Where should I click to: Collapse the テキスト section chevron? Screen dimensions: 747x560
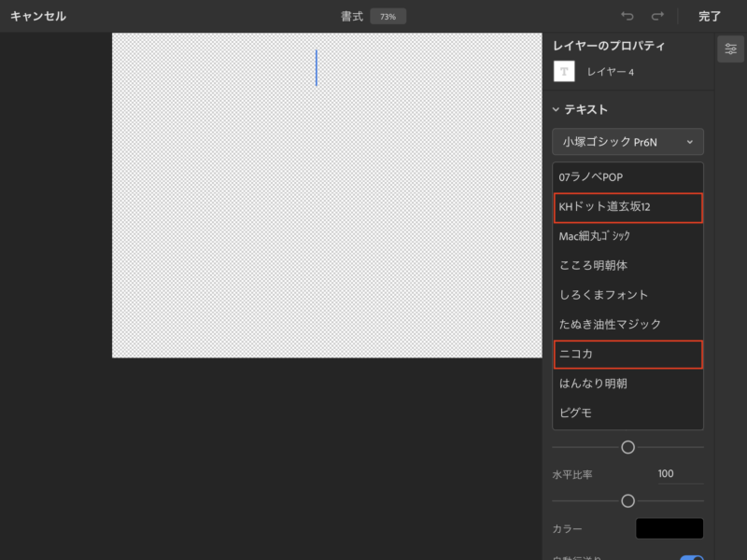[556, 109]
